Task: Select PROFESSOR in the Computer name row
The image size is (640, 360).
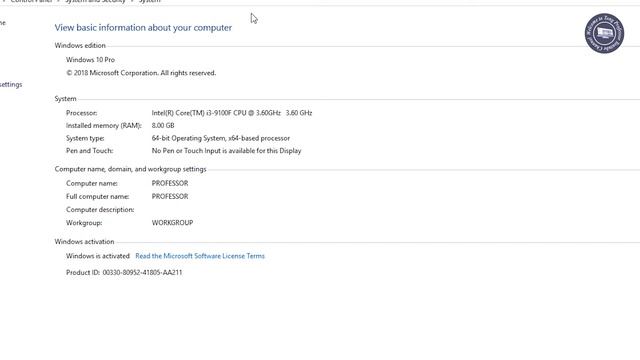Action: tap(170, 183)
